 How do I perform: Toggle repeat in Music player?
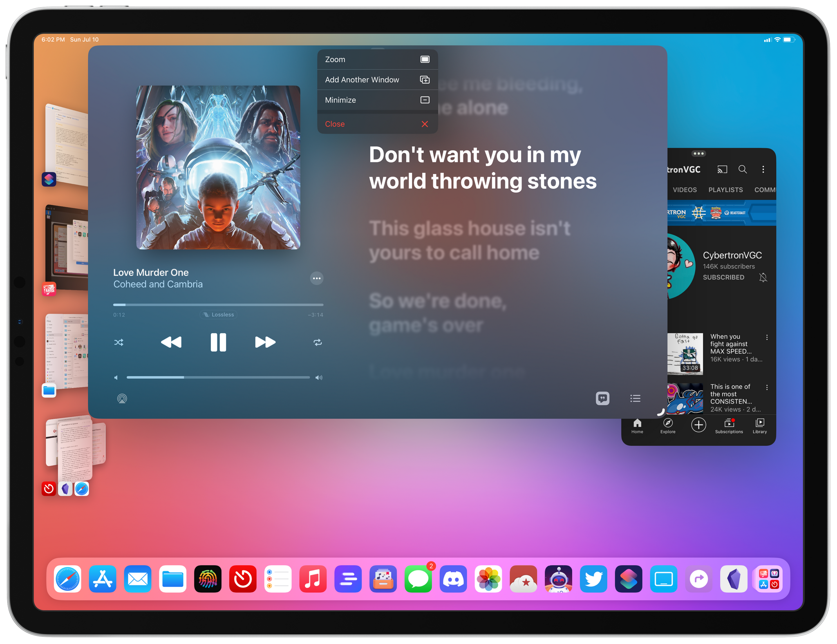pos(318,342)
